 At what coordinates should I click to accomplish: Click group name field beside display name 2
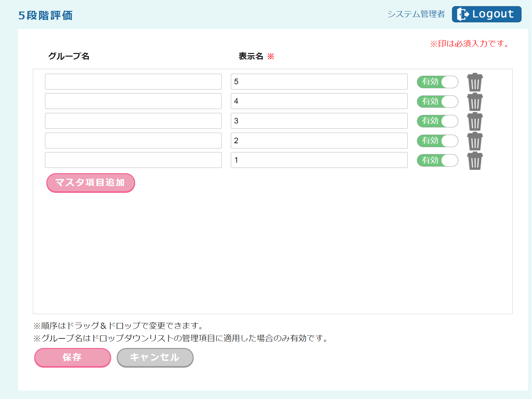click(133, 141)
